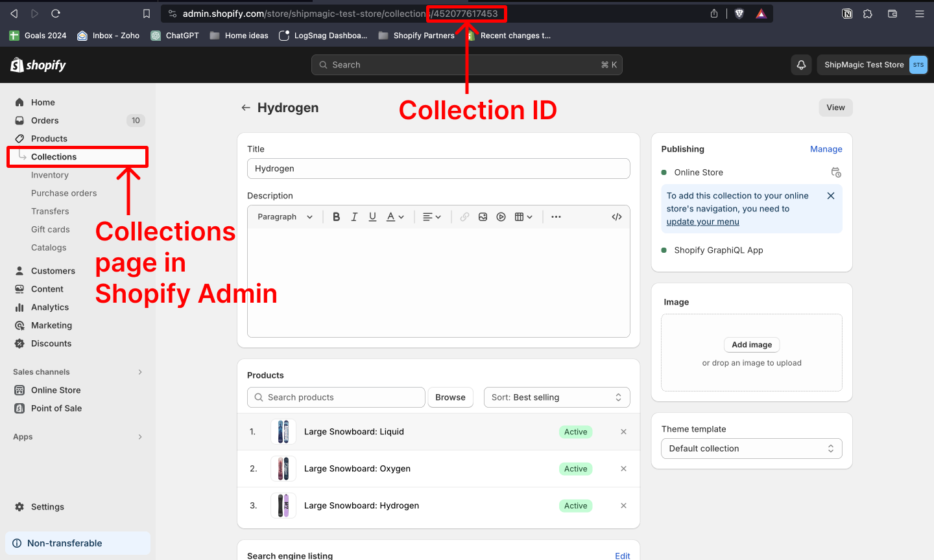Screen dimensions: 934x560
Task: Open the notifications bell
Action: tap(802, 65)
